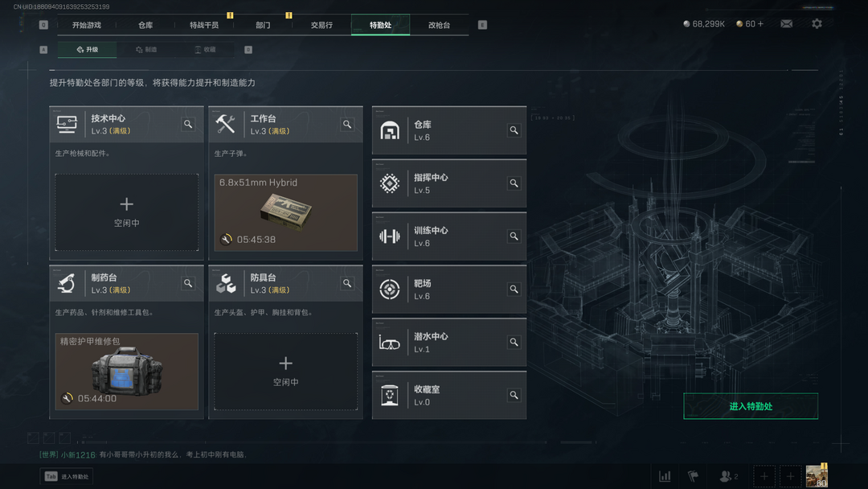Click magnifier icon beside 潜水中心
The image size is (868, 489).
(514, 343)
